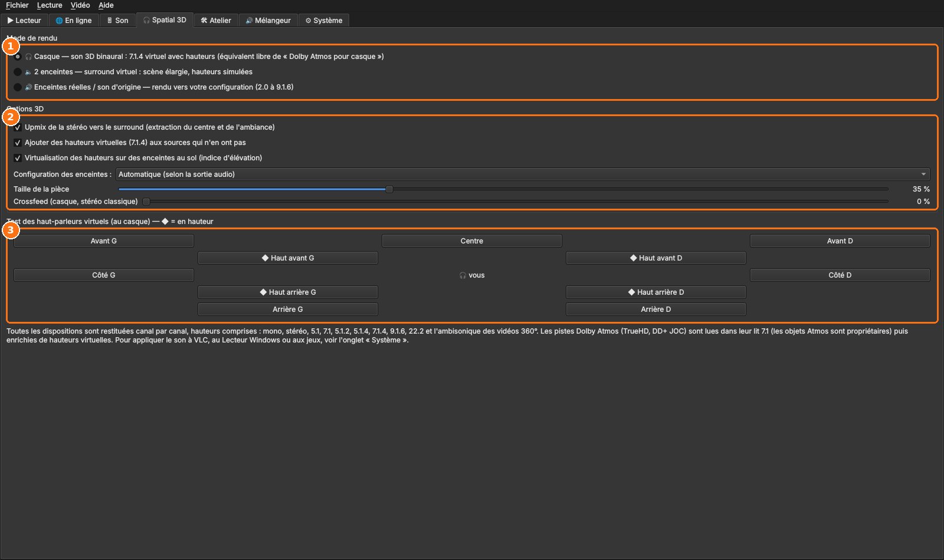The image size is (944, 560).
Task: Click the "Crossfeed (casque, stéréo classique)" label
Action: [x=76, y=202]
